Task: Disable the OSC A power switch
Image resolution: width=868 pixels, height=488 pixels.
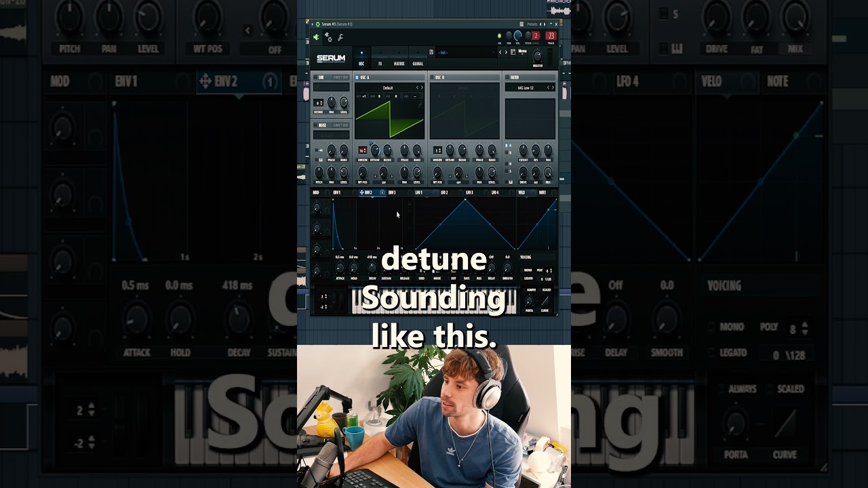Action: [x=357, y=77]
